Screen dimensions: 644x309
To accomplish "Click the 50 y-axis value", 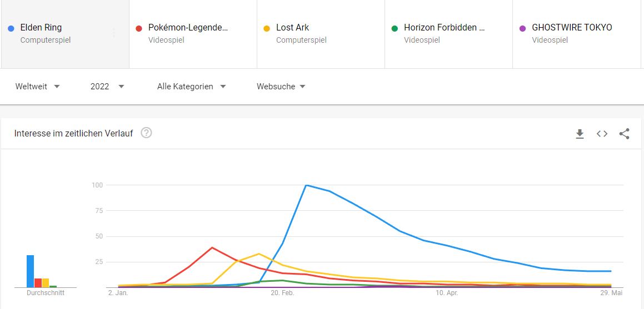I will pos(99,236).
